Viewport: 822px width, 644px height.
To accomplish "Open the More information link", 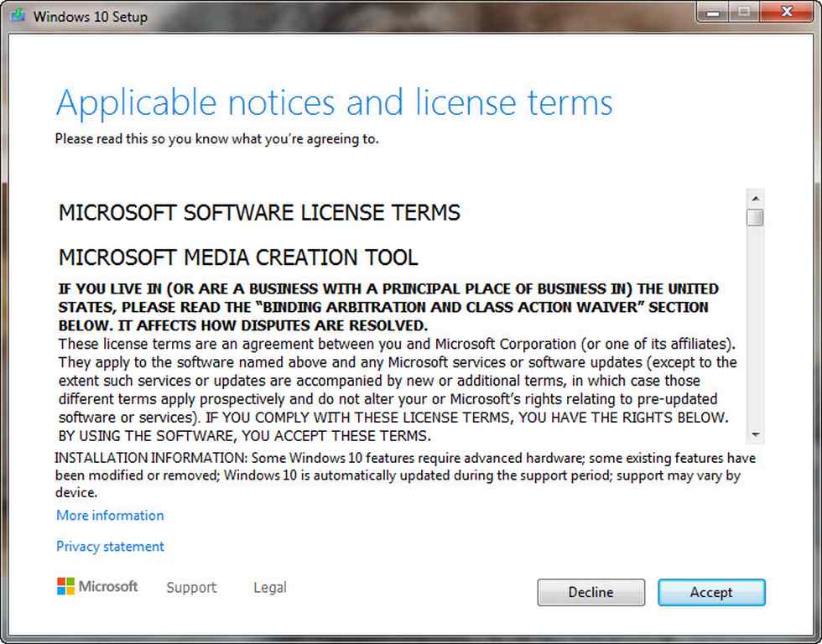I will (x=110, y=515).
